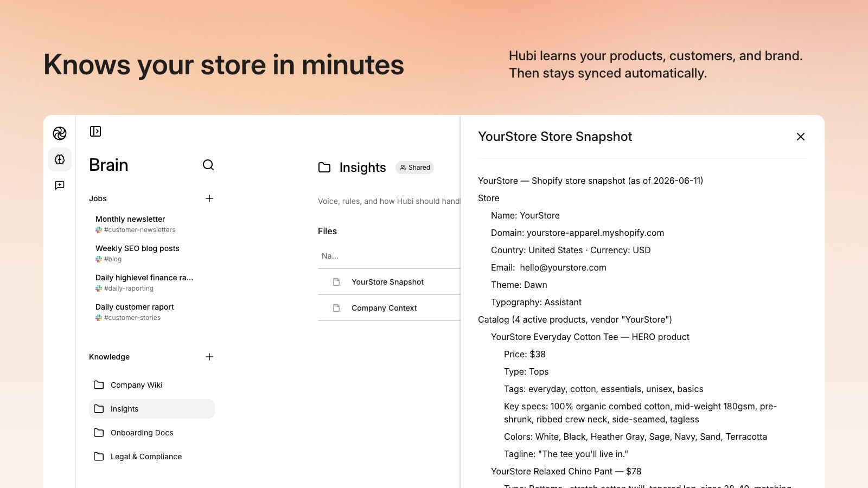The image size is (868, 488).
Task: Click the Tagline "The tee you'll live in."
Action: pyautogui.click(x=566, y=454)
